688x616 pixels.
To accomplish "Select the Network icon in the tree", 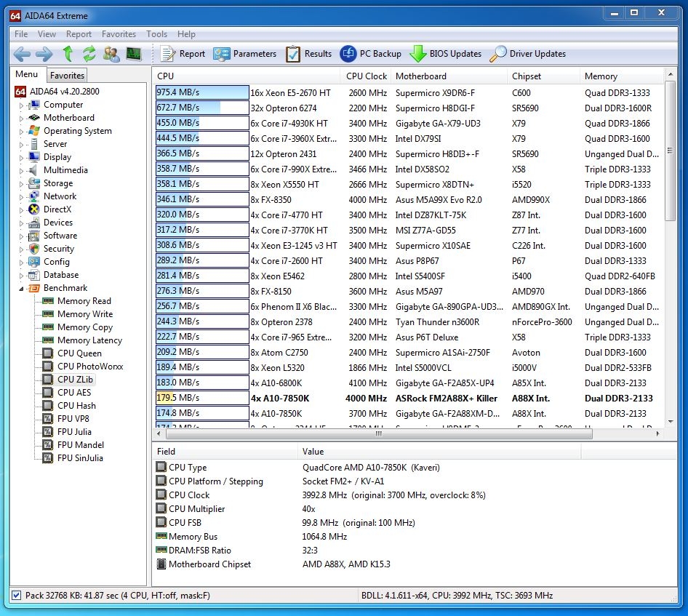I will coord(33,196).
